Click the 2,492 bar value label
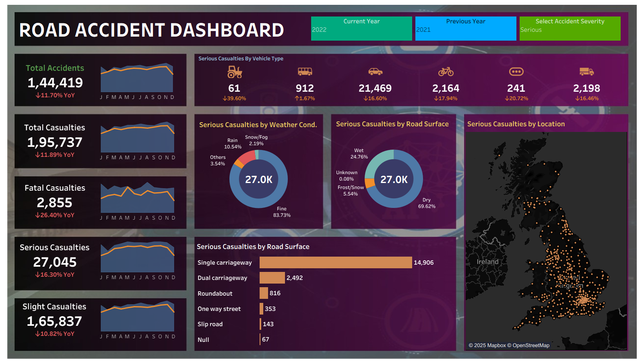This screenshot has width=644, height=362. click(x=295, y=278)
